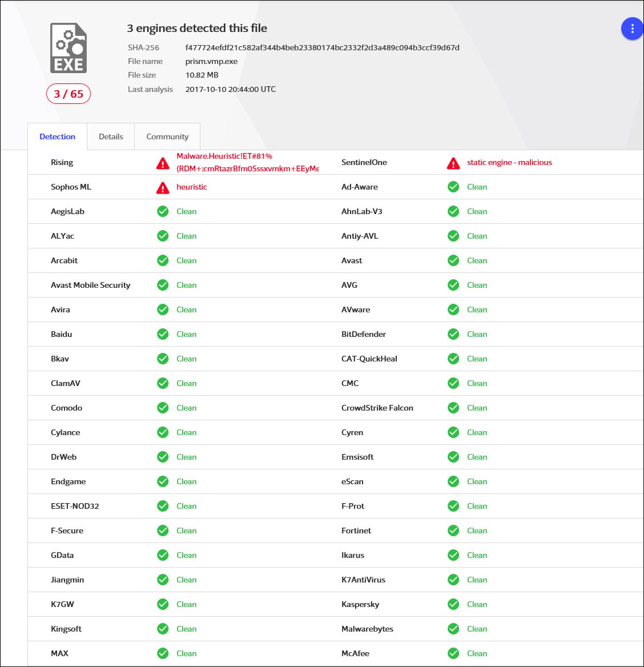
Task: Open the Community tab
Action: click(x=167, y=137)
